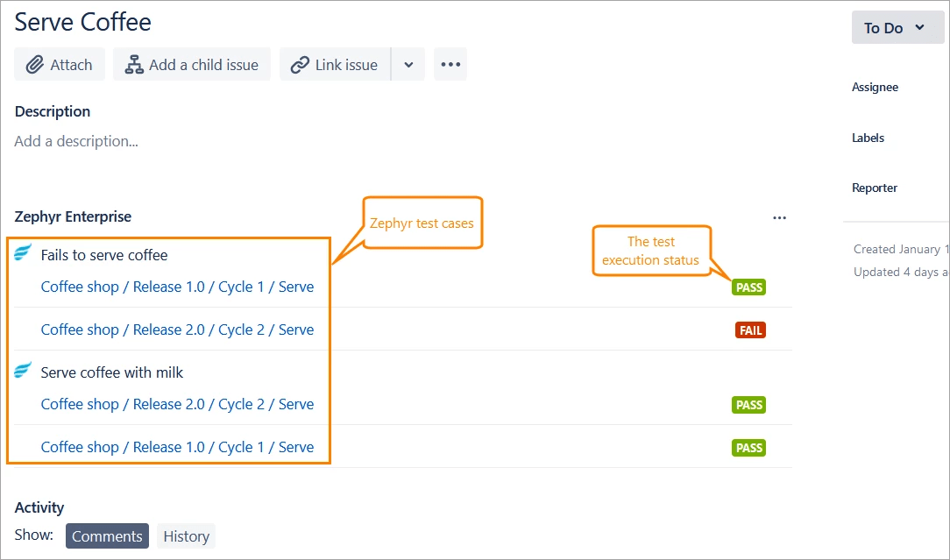Click the Updated 4 days ago text
Screen dimensions: 950x560
point(901,273)
